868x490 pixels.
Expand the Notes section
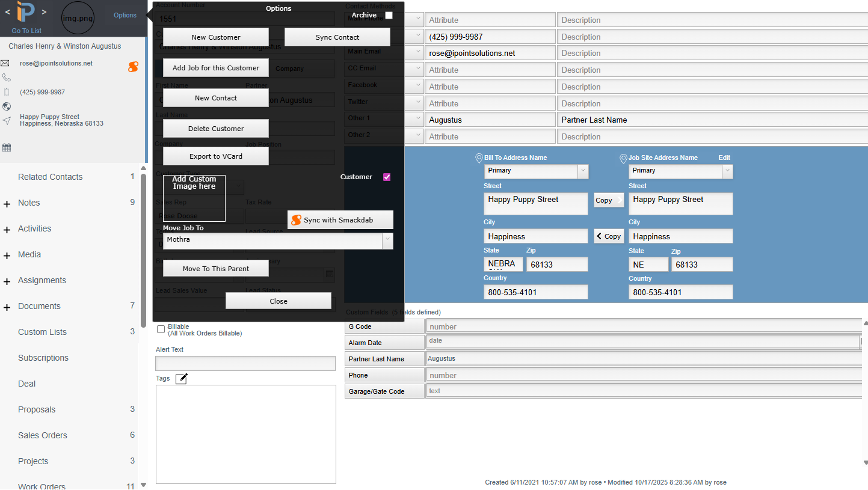[7, 204]
